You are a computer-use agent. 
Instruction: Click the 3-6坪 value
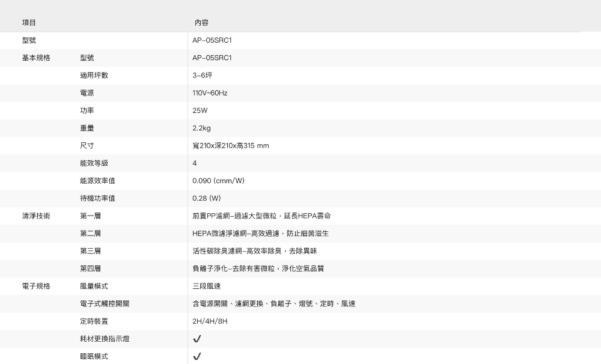pyautogui.click(x=203, y=76)
